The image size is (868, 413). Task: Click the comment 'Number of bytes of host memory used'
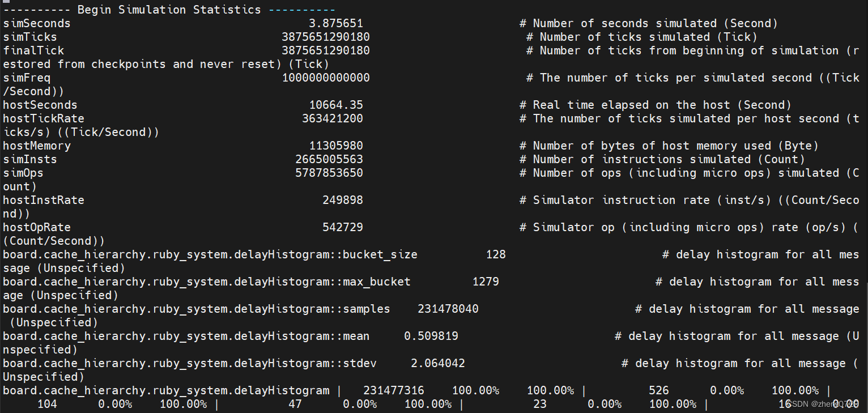pyautogui.click(x=652, y=146)
